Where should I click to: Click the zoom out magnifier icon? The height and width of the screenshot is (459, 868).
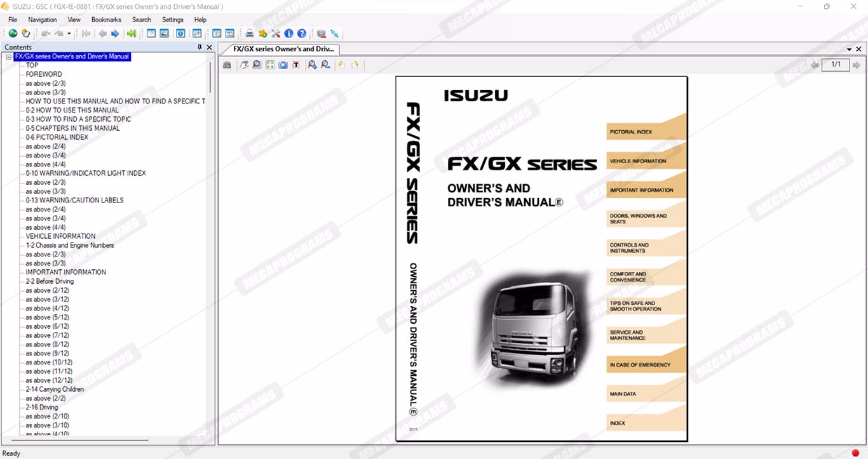325,65
